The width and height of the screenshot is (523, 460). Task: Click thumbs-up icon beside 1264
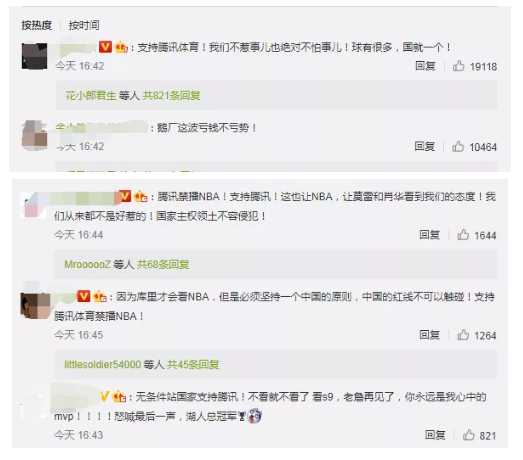click(x=463, y=335)
